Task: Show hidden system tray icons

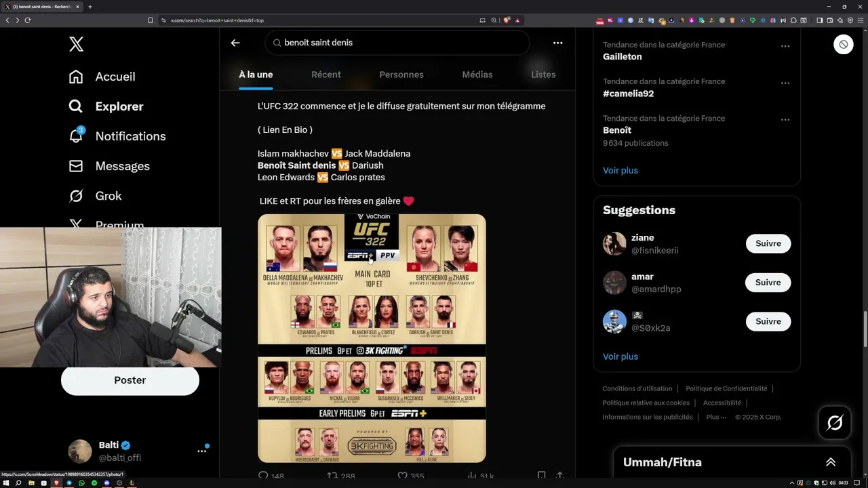Action: tap(792, 483)
